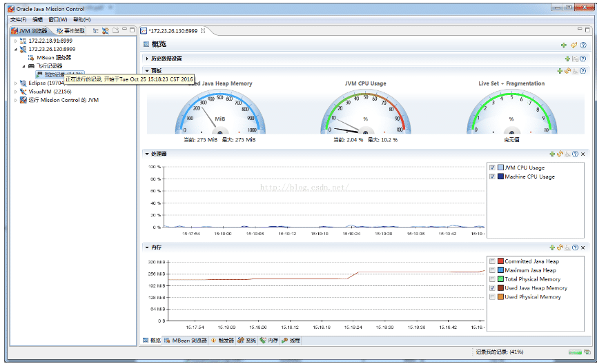Uncheck the JVM CPU Usage checkbox
Screen dimensions: 597x364
click(x=492, y=168)
